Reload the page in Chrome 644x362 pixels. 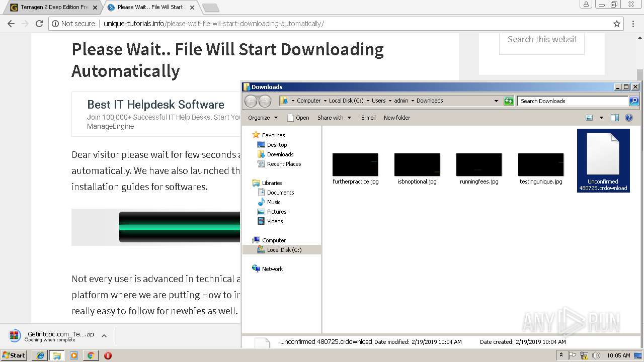click(x=39, y=24)
